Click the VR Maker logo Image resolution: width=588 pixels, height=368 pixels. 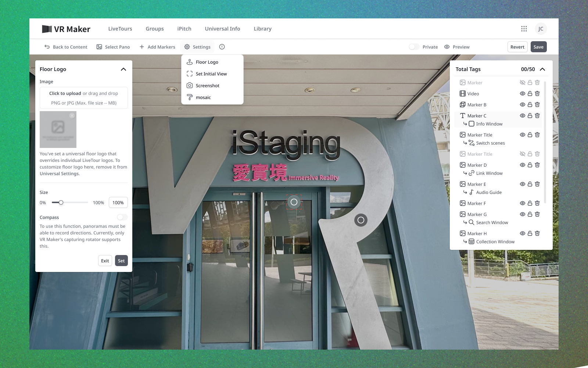pos(66,29)
